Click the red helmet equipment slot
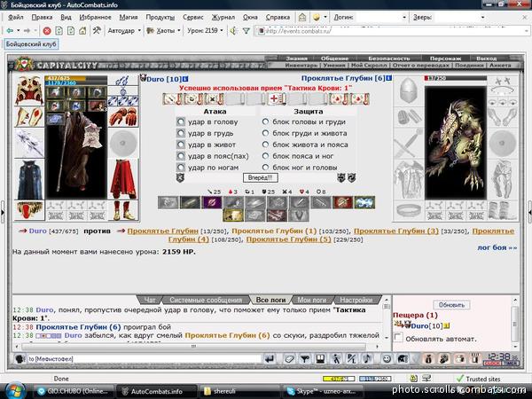The width and height of the screenshot is (532, 399). pos(29,90)
